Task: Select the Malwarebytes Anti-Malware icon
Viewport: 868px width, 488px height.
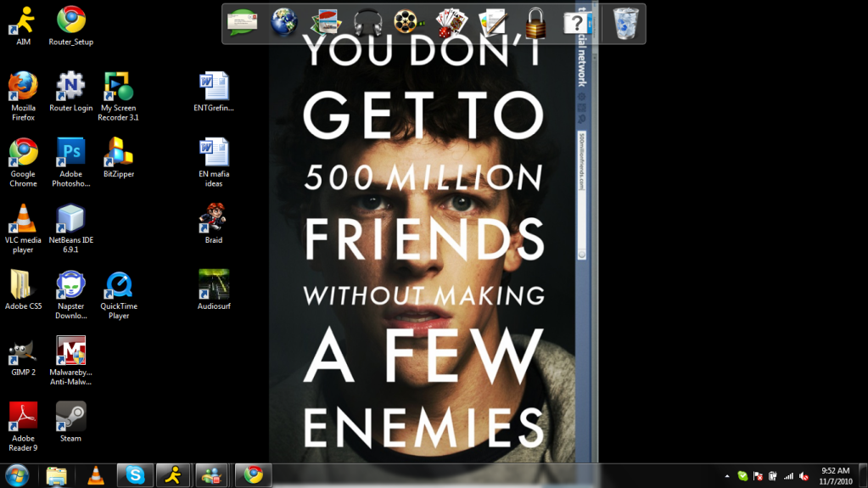Action: pyautogui.click(x=70, y=351)
